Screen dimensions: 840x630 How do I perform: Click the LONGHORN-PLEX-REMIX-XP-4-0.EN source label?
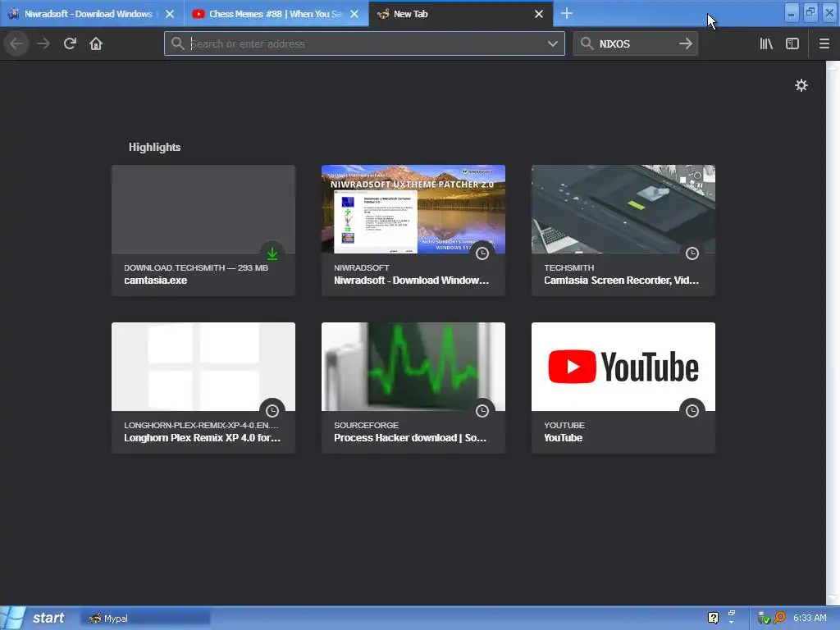coord(201,425)
